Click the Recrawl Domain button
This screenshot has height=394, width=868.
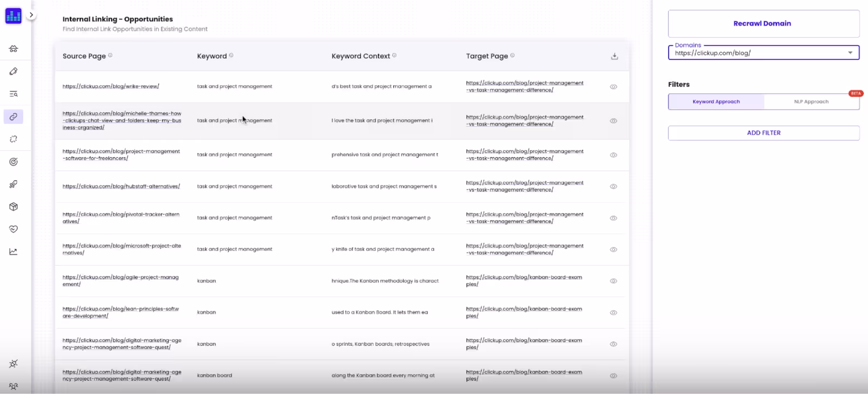(x=763, y=23)
